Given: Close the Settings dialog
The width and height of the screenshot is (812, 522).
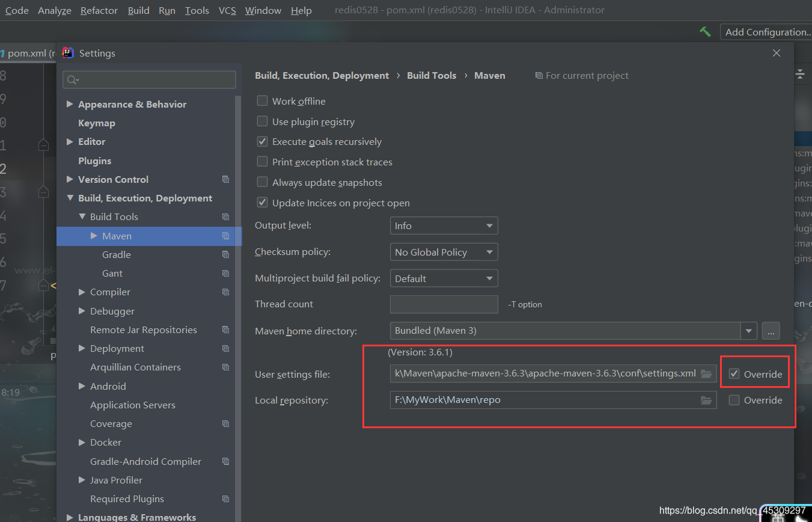Looking at the screenshot, I should 777,53.
